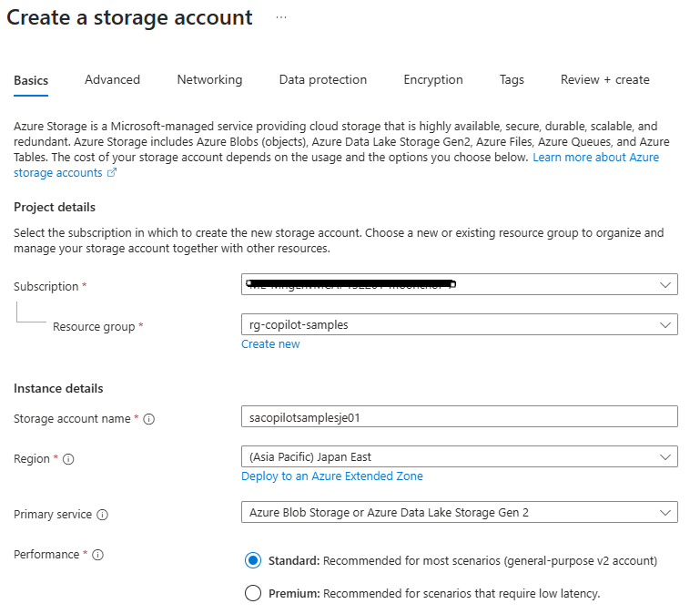Expand the Region dropdown Japan East

coord(459,456)
